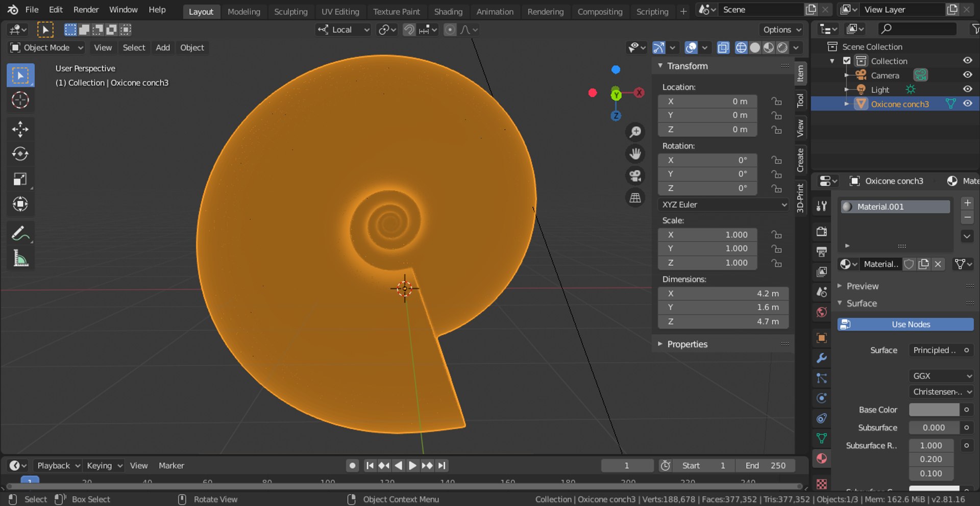Enable proportional editing toggle
Image resolution: width=980 pixels, height=506 pixels.
coord(450,30)
